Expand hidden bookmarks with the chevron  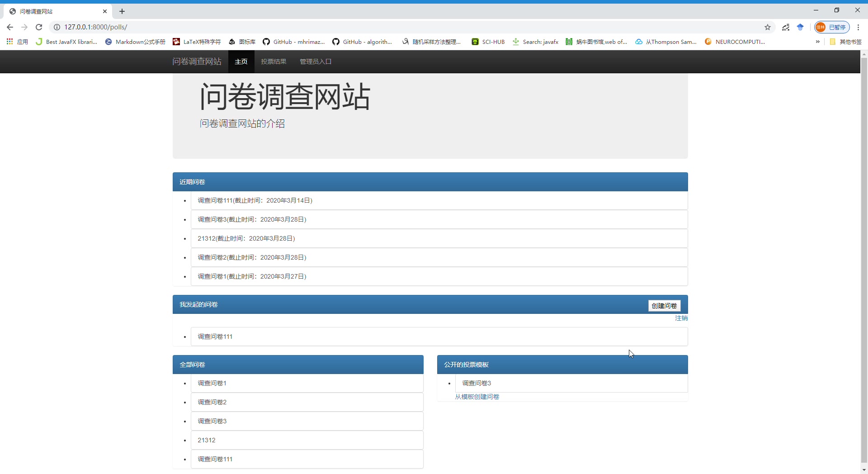[817, 42]
